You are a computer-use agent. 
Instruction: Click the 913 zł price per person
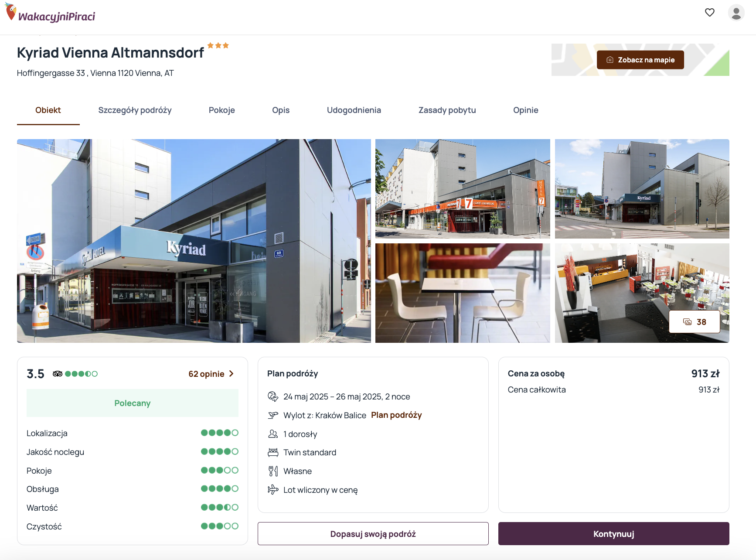705,374
